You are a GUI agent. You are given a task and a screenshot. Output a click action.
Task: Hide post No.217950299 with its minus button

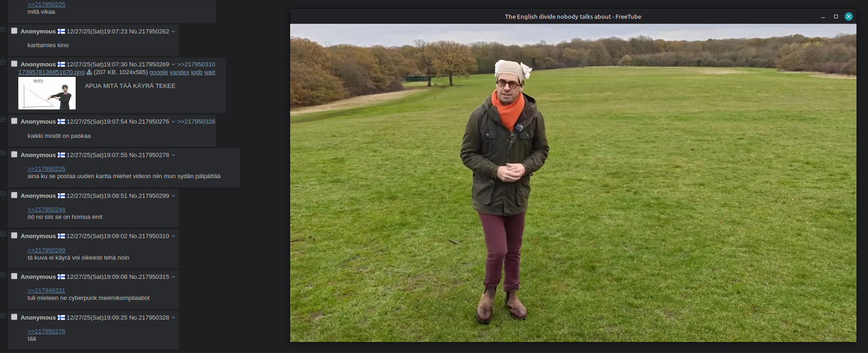[3, 194]
